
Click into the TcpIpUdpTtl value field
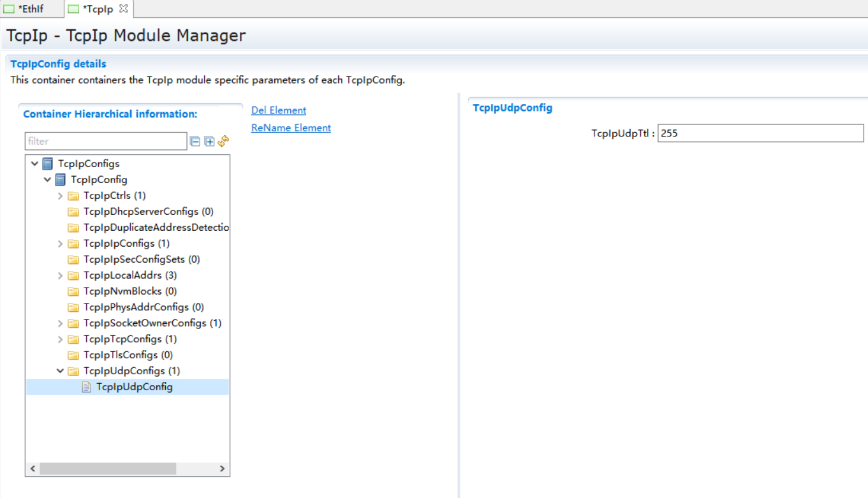tap(760, 133)
